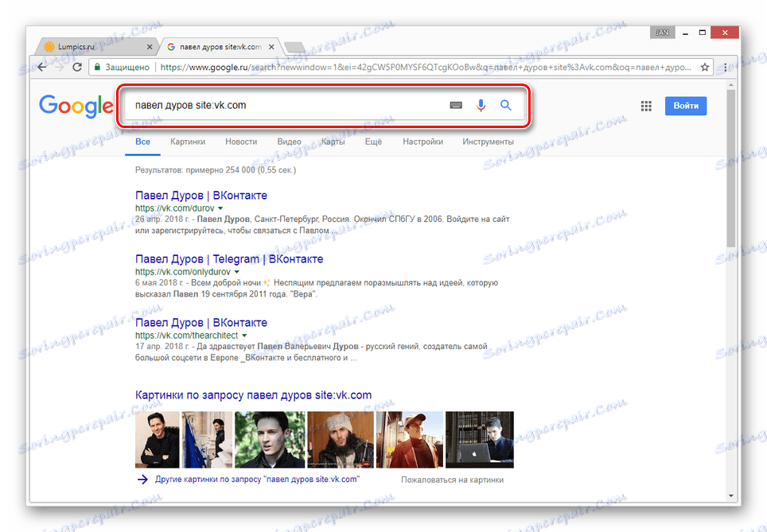Open the on-screen keyboard icon in search box
This screenshot has width=767, height=532.
tap(456, 105)
